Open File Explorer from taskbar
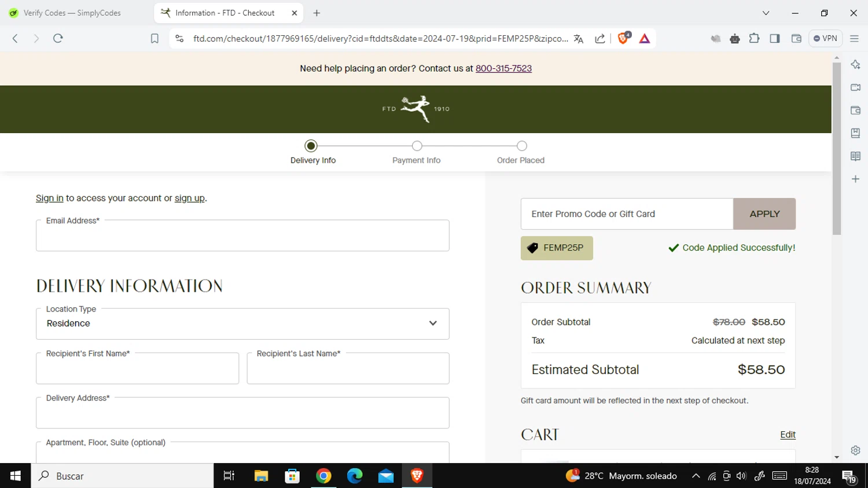868x488 pixels. pyautogui.click(x=261, y=476)
